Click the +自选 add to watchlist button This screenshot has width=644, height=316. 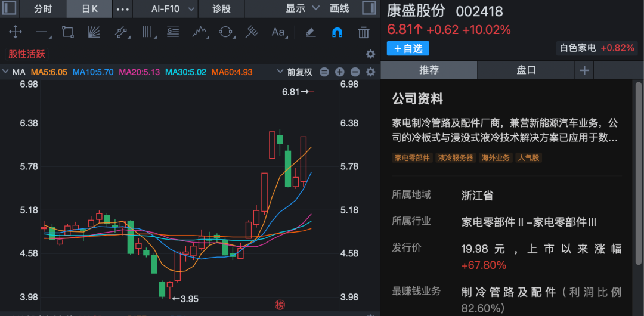point(408,48)
